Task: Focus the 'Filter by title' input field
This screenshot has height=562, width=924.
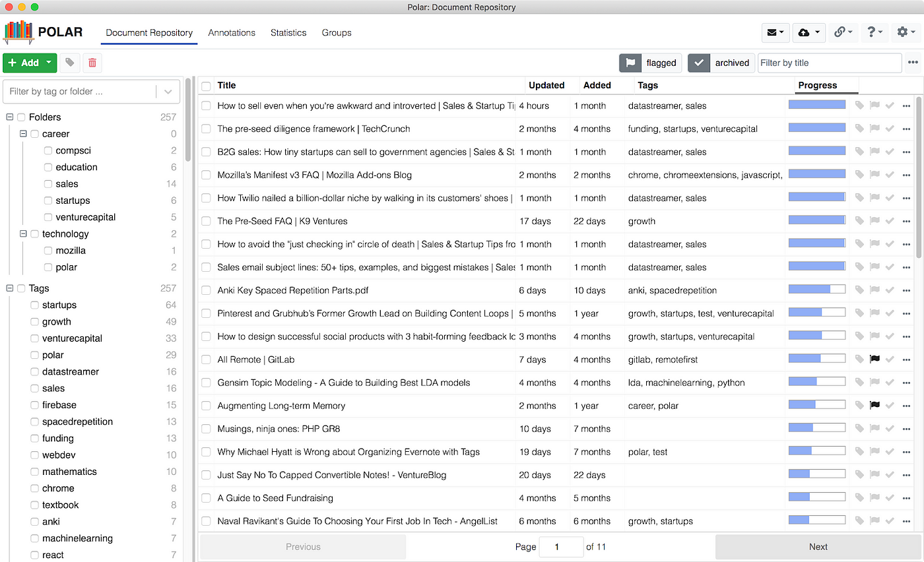Action: pyautogui.click(x=830, y=63)
